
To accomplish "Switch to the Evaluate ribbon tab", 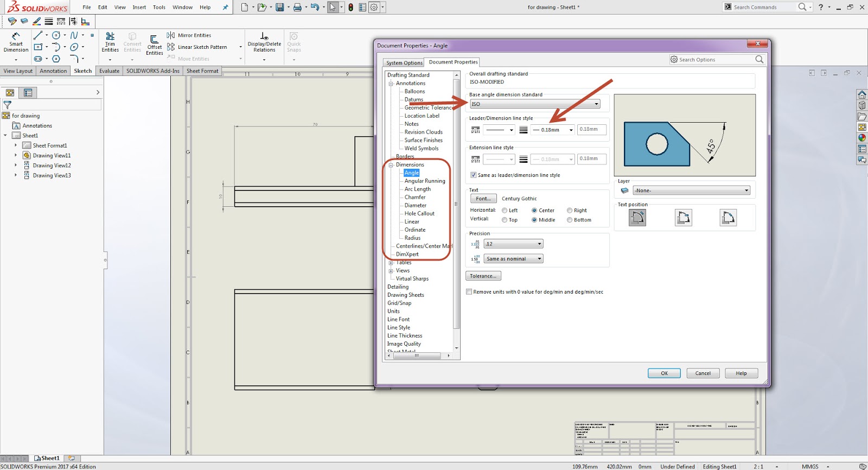I will click(109, 71).
